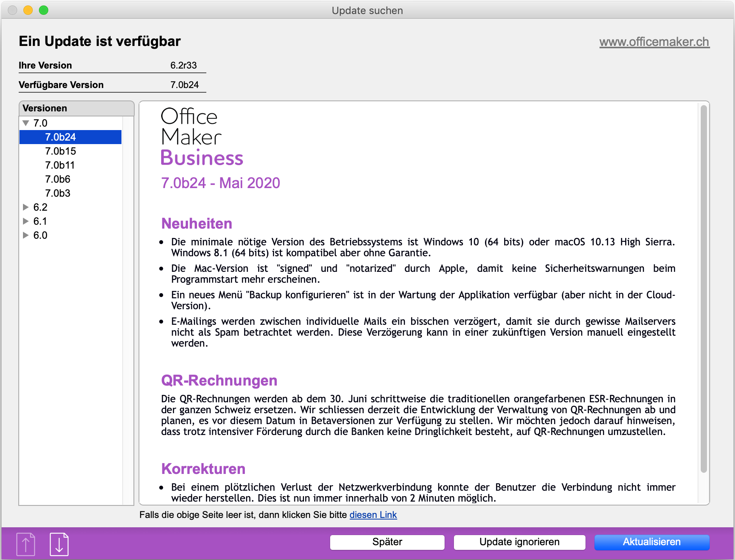Click the Office Maker Business logo

pyautogui.click(x=202, y=137)
